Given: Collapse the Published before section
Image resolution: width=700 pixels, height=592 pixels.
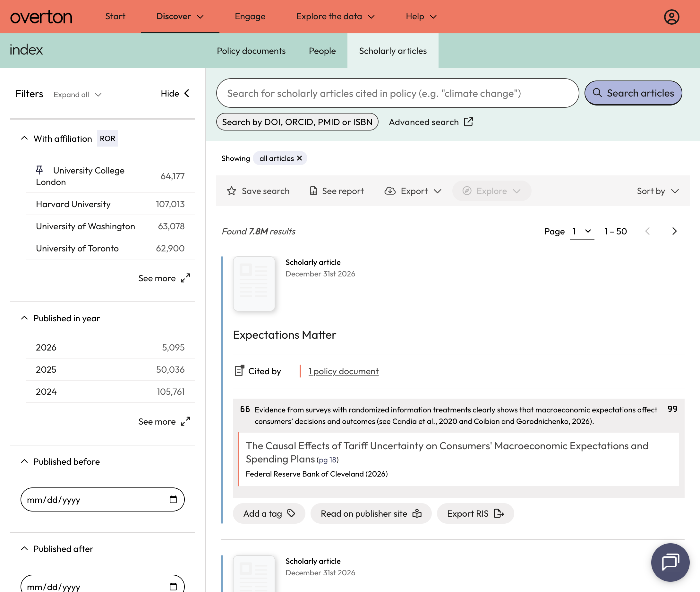Looking at the screenshot, I should click(24, 461).
